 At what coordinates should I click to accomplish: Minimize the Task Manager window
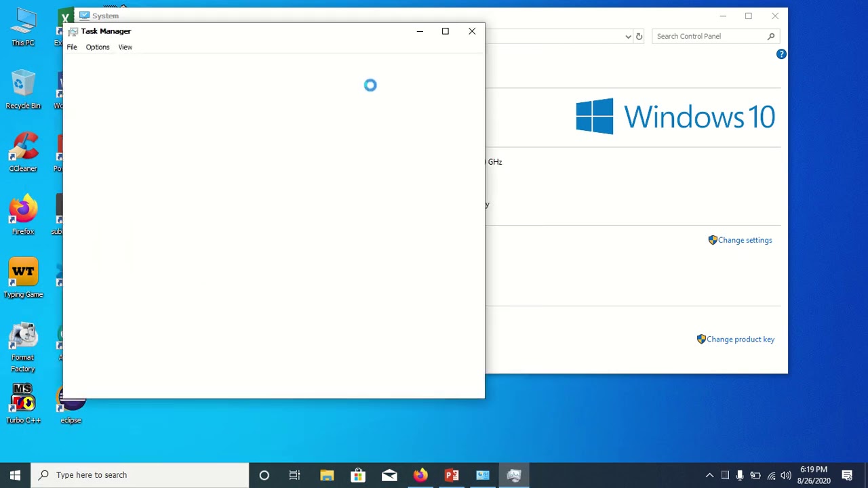click(x=420, y=31)
